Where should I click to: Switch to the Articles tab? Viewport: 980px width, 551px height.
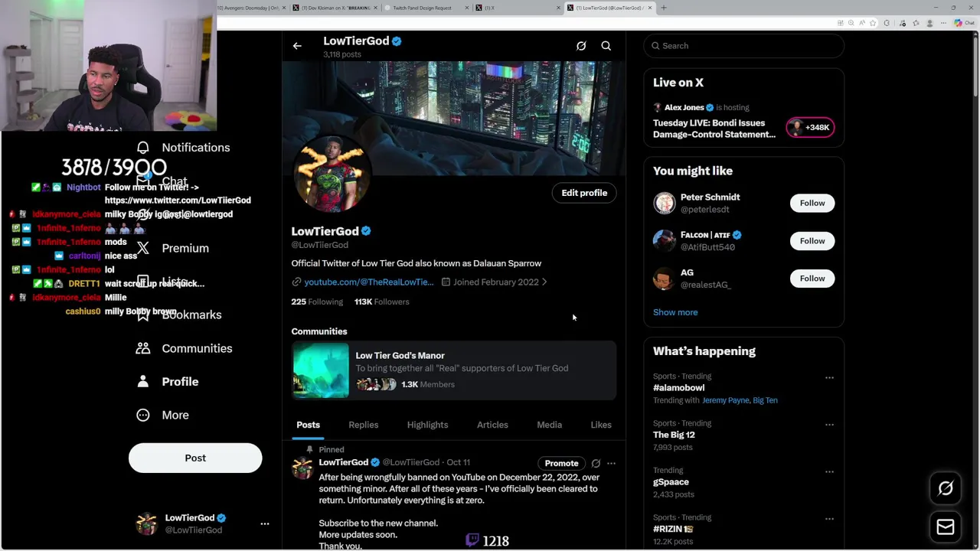[x=492, y=425]
